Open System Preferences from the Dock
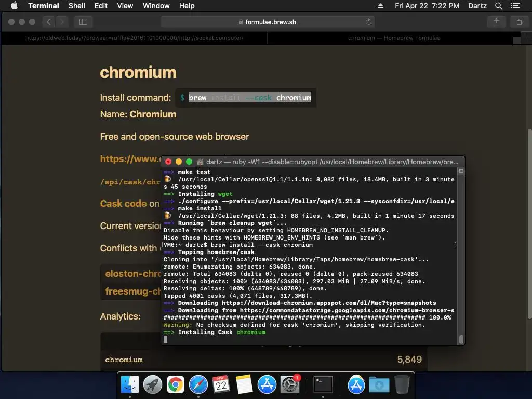The height and width of the screenshot is (399, 532). click(x=289, y=384)
